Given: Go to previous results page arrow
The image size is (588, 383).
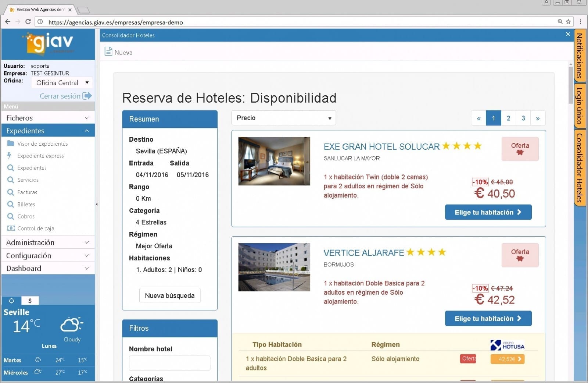Looking at the screenshot, I should pyautogui.click(x=478, y=118).
